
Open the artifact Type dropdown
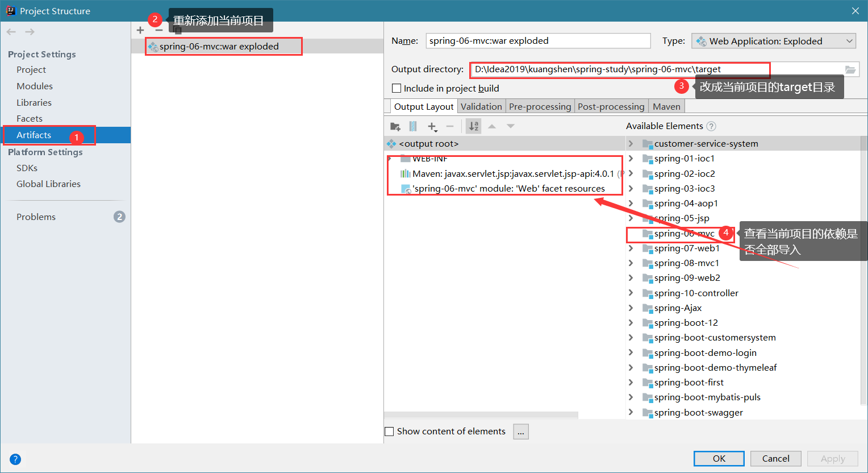[x=774, y=41]
